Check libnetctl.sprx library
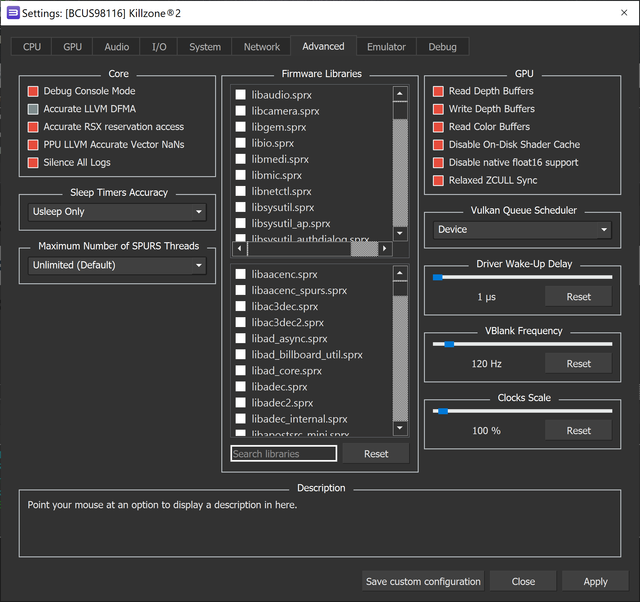Screen dimensions: 640x602 pyautogui.click(x=241, y=191)
